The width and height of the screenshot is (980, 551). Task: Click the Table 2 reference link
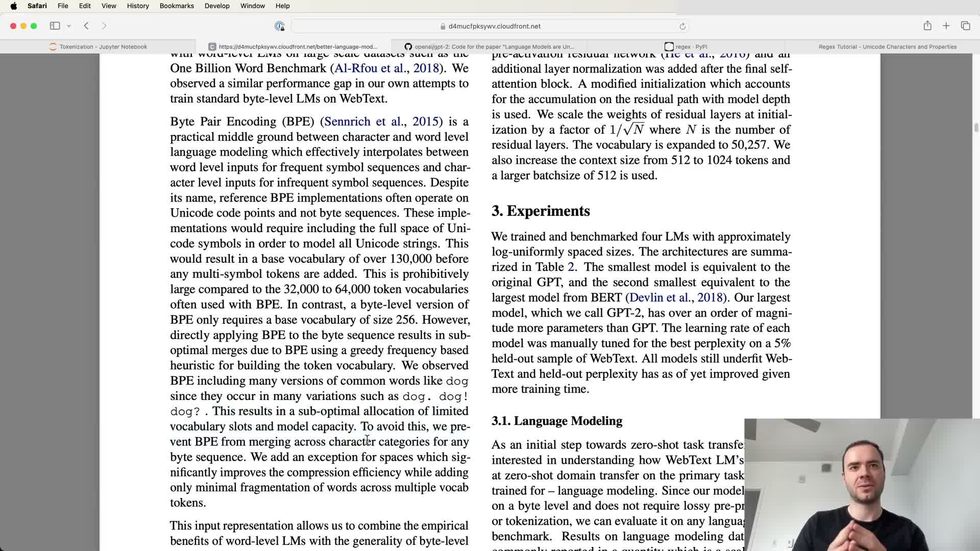click(x=571, y=267)
